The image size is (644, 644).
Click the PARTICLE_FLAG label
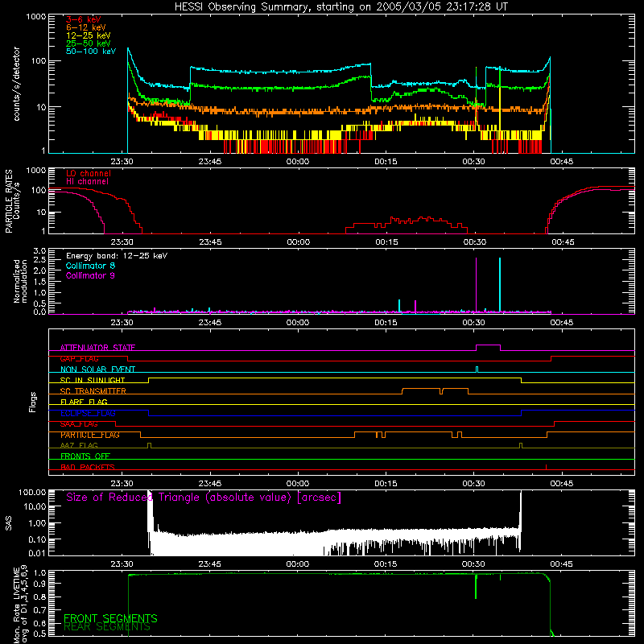[90, 435]
